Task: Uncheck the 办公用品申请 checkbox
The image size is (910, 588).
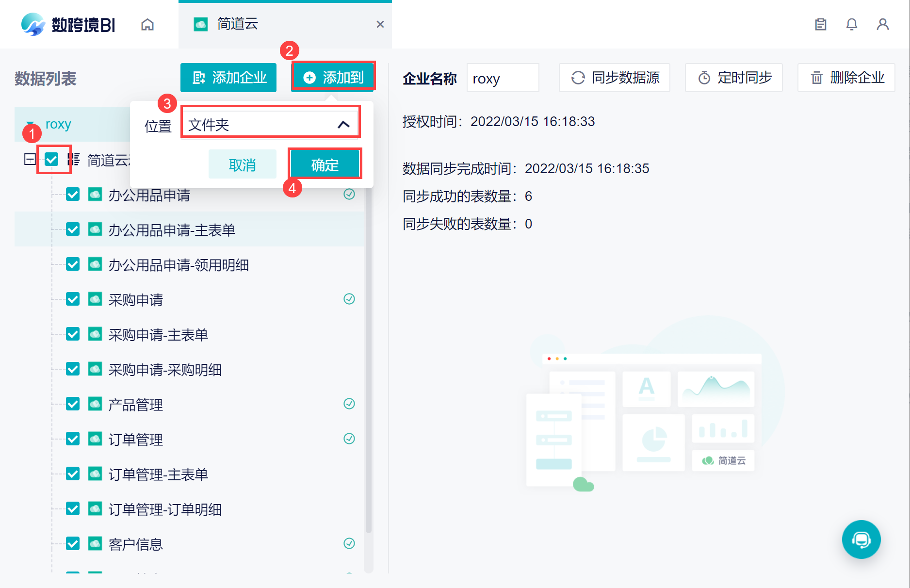Action: point(73,195)
